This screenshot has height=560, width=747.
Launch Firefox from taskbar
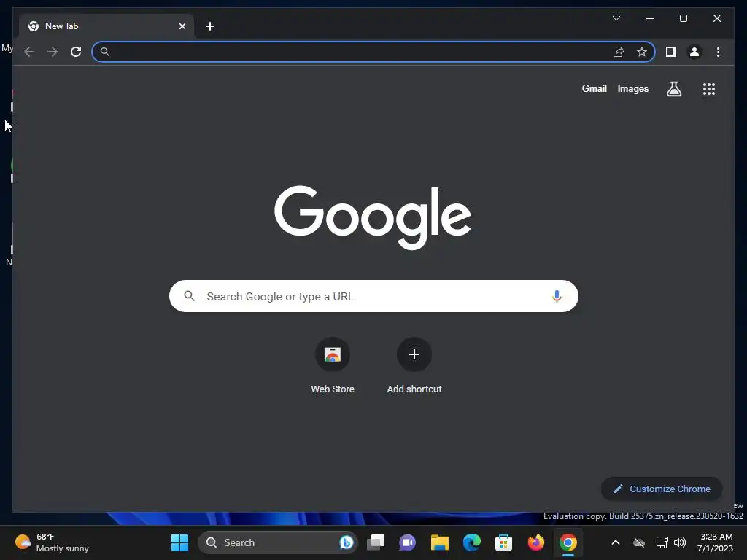536,542
